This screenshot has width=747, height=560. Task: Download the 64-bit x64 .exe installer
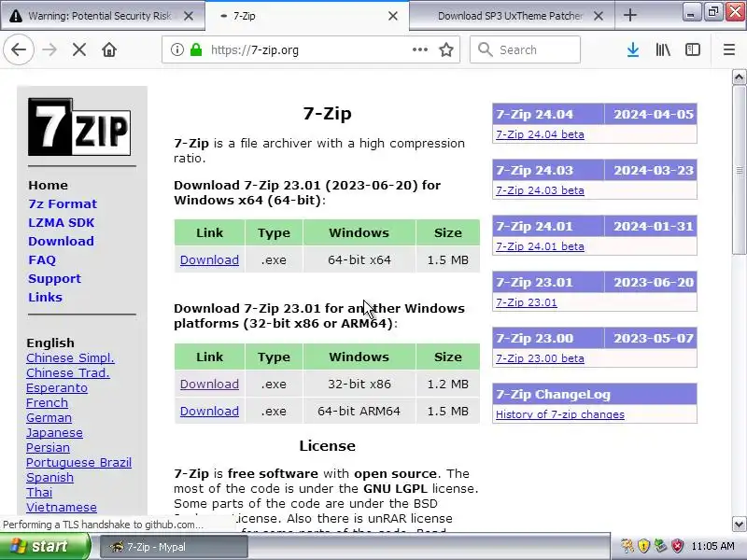tap(209, 260)
